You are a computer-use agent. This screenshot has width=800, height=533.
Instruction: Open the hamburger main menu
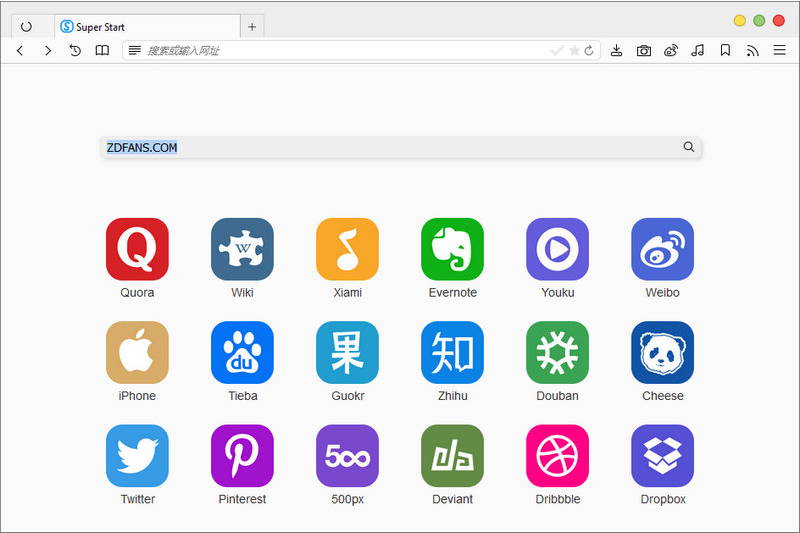pyautogui.click(x=779, y=50)
